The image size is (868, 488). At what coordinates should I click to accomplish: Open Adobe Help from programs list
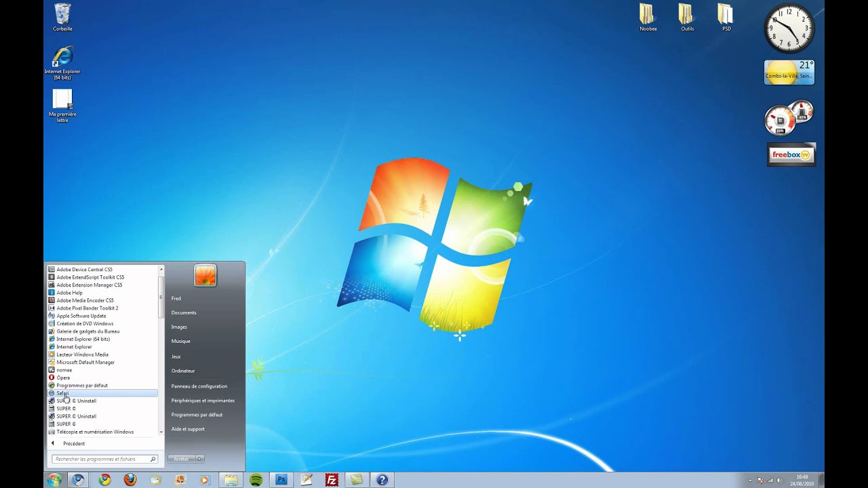coord(103,293)
